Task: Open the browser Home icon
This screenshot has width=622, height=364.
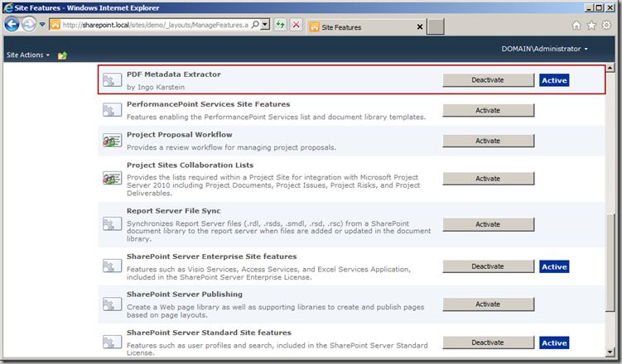Action: click(x=576, y=26)
